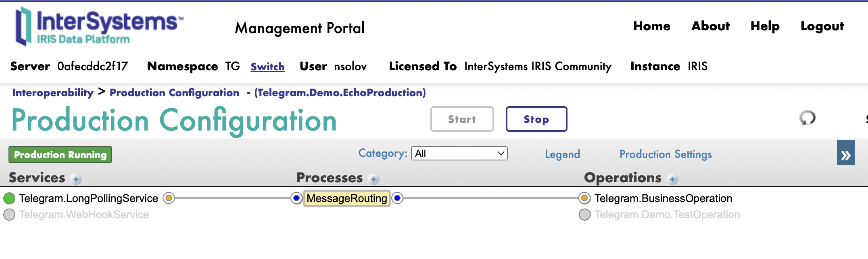The height and width of the screenshot is (259, 868).
Task: Click the left connector of MessageRouting
Action: point(296,198)
